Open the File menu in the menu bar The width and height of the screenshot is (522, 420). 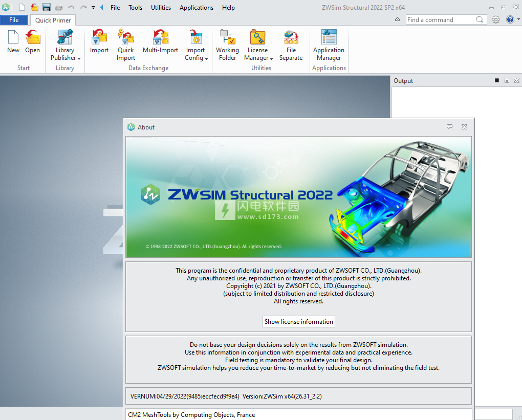[x=115, y=7]
